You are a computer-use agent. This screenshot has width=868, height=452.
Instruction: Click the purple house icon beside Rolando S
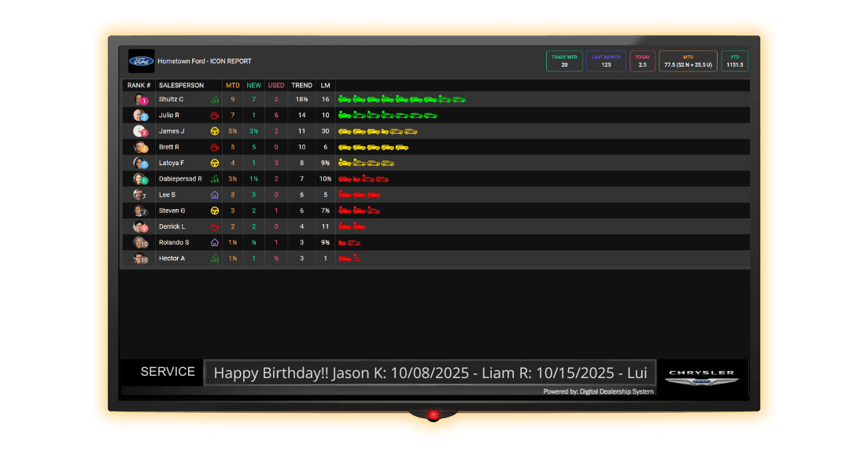[x=214, y=242]
